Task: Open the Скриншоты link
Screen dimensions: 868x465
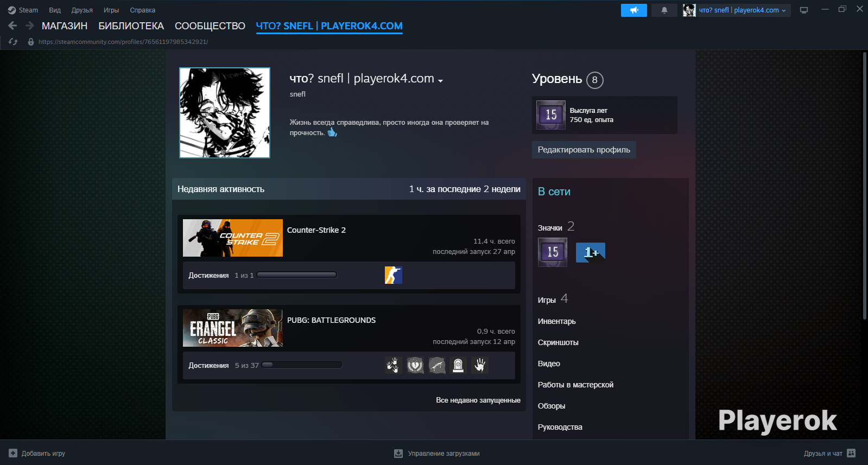Action: (x=558, y=342)
